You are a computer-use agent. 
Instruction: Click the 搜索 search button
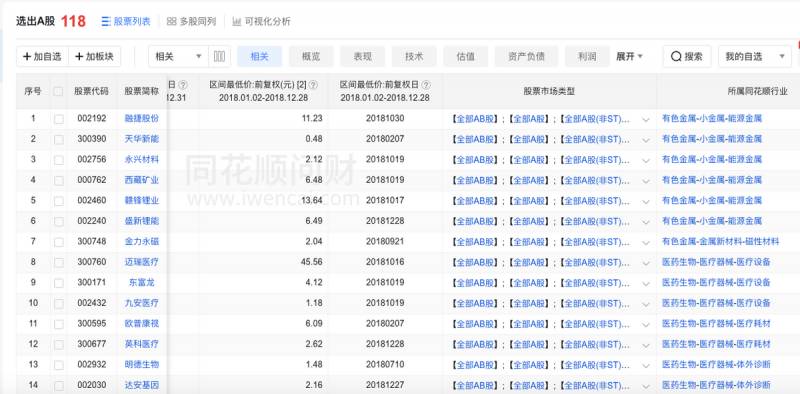click(687, 57)
